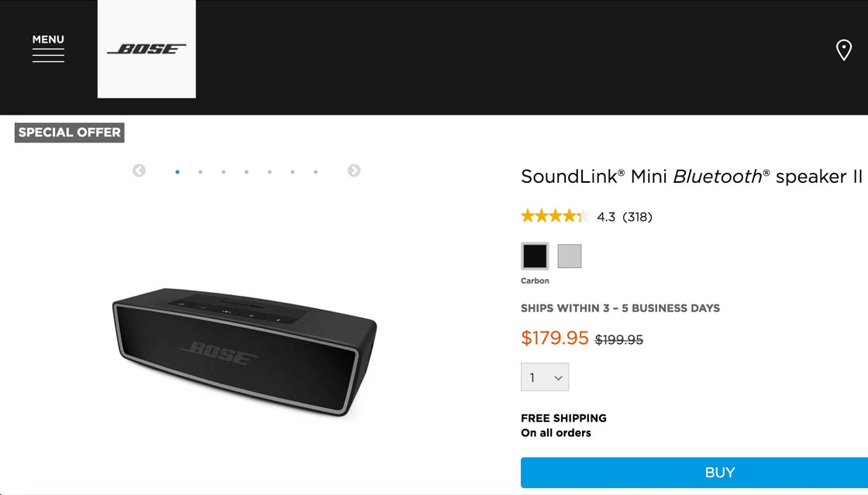Select the first carousel dot
This screenshot has width=868, height=495.
(x=177, y=172)
